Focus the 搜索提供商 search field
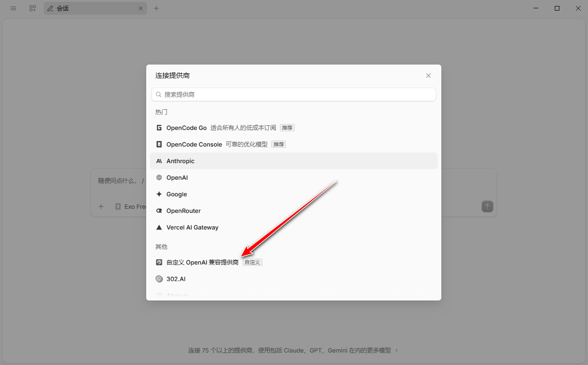Screen dimensions: 588x365 294,94
